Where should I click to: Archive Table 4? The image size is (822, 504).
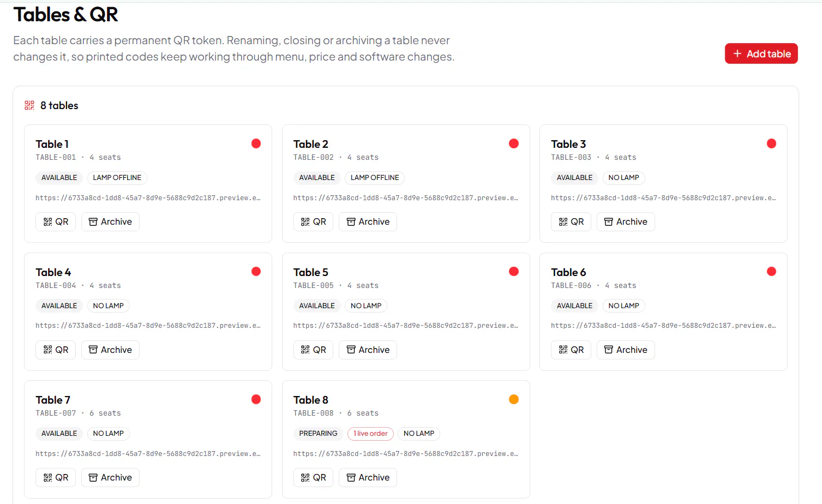(x=110, y=350)
